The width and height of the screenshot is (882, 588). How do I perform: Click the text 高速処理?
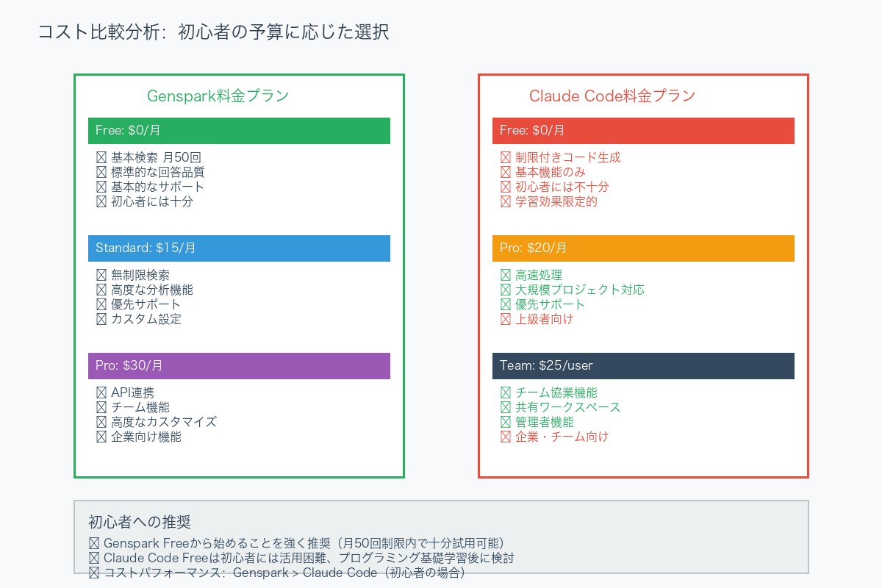coord(539,275)
